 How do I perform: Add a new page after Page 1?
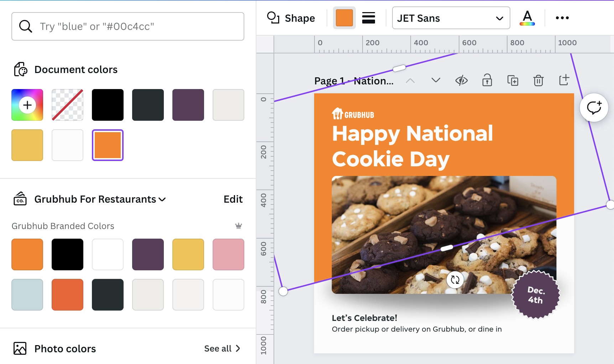[x=564, y=80]
